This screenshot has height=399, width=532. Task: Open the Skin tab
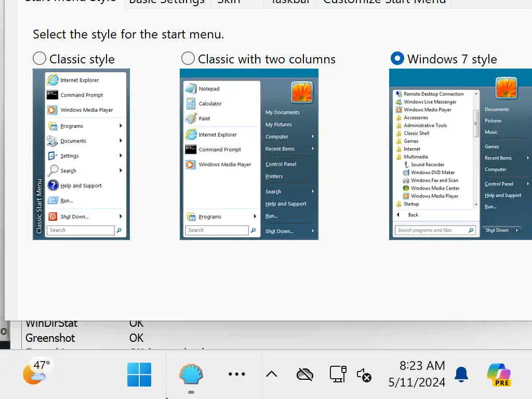[x=229, y=2]
